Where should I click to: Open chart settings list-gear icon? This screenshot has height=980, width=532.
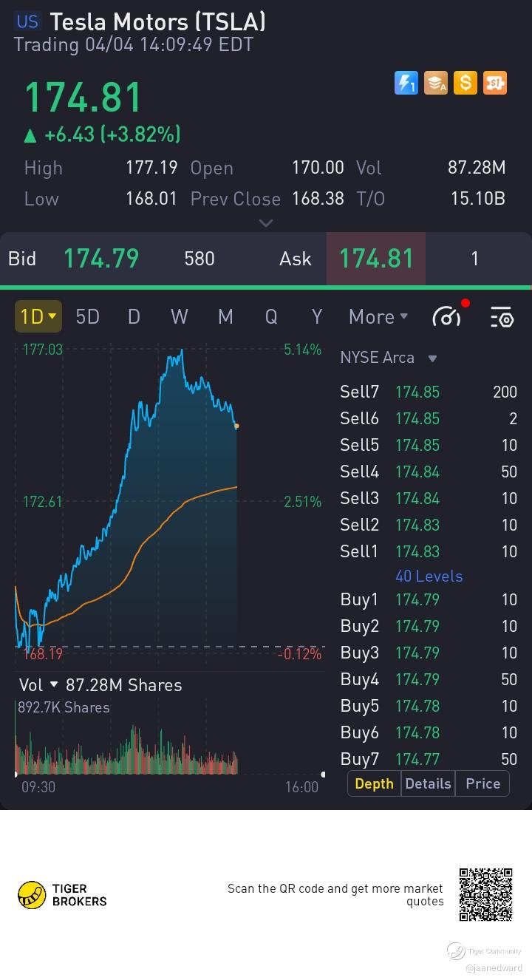click(502, 317)
